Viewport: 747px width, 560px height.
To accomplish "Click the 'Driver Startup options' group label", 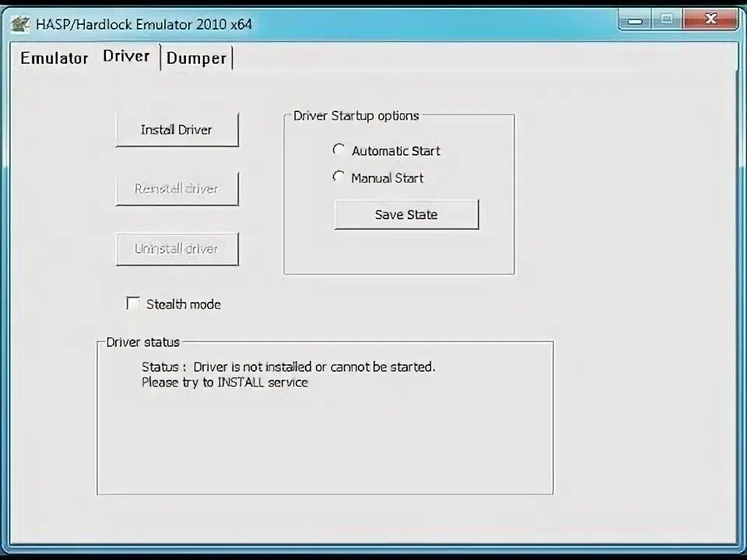I will (356, 116).
